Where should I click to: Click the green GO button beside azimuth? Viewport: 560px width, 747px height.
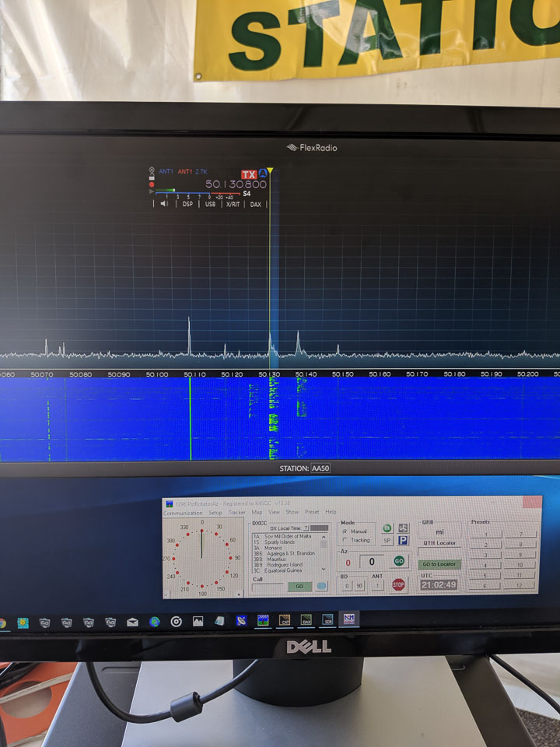399,561
